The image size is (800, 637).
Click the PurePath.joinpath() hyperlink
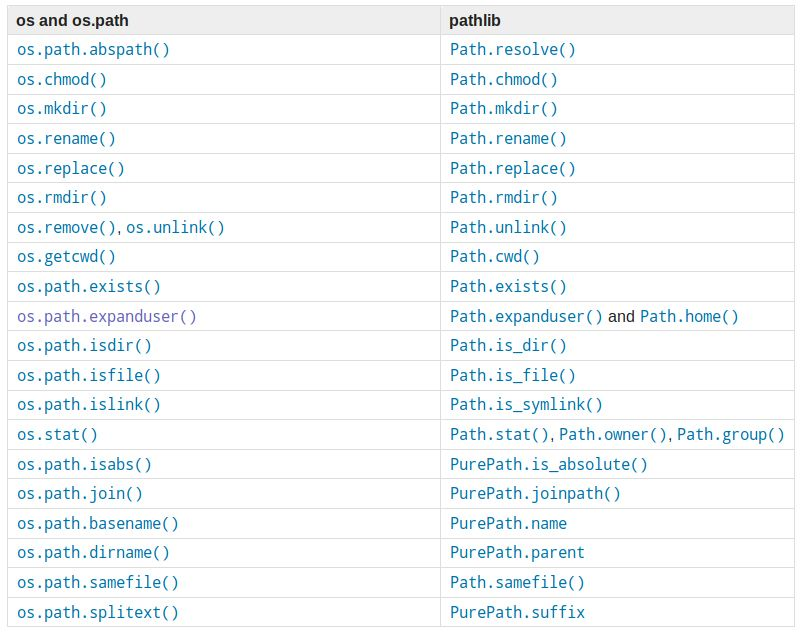click(532, 493)
